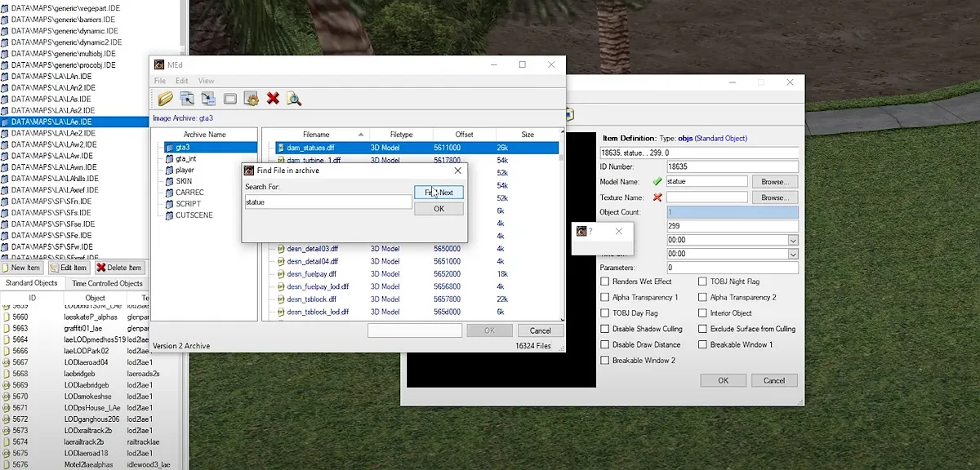Select the gta_int archive in the tree
The width and height of the screenshot is (980, 470).
(187, 158)
